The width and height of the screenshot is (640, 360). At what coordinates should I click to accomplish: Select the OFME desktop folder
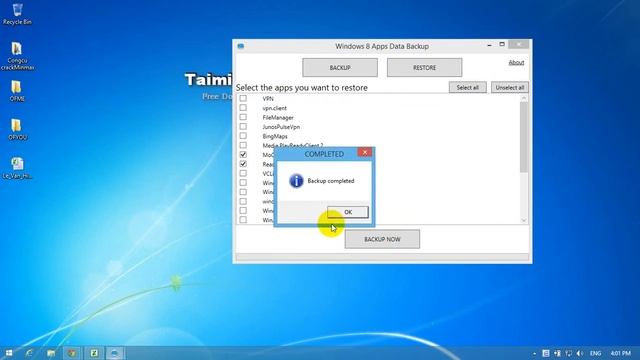(17, 91)
